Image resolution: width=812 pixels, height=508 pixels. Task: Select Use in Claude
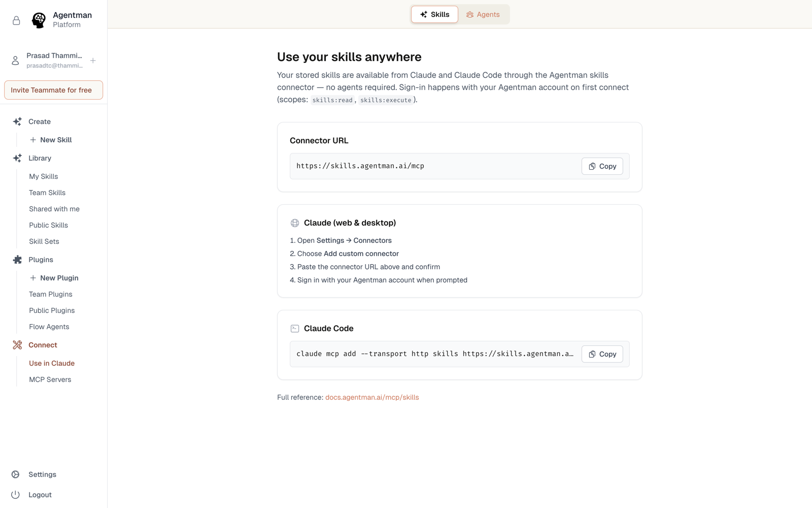tap(52, 363)
